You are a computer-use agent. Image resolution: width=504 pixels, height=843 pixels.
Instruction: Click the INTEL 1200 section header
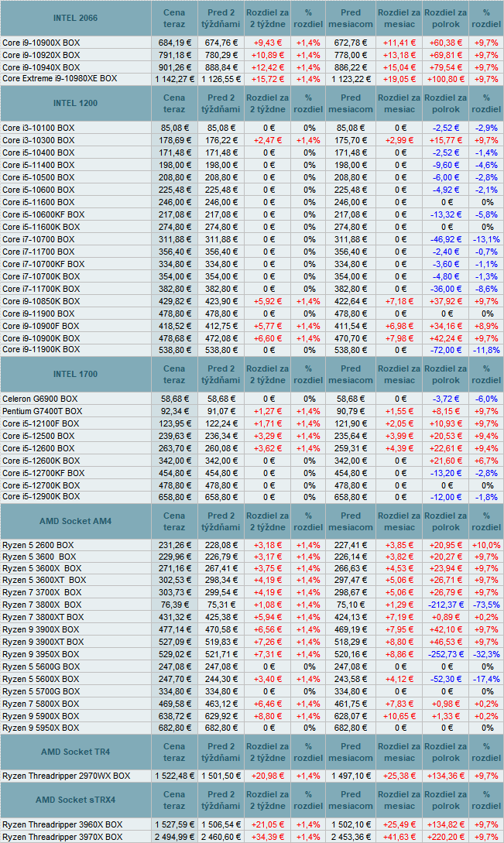point(75,103)
